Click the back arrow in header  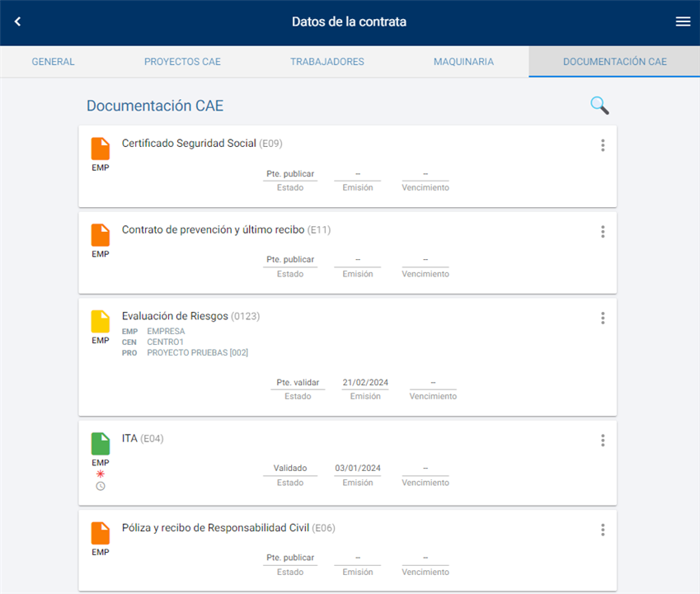pos(17,22)
